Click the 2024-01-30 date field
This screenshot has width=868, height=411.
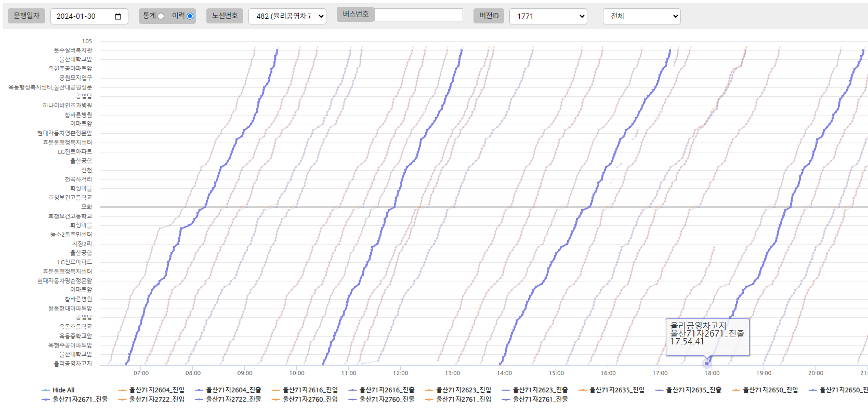point(83,17)
